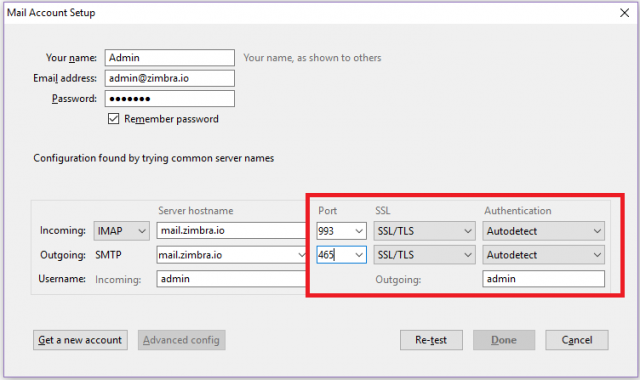Open the incoming SSL/TLS security dropdown
The height and width of the screenshot is (380, 640).
click(x=424, y=231)
